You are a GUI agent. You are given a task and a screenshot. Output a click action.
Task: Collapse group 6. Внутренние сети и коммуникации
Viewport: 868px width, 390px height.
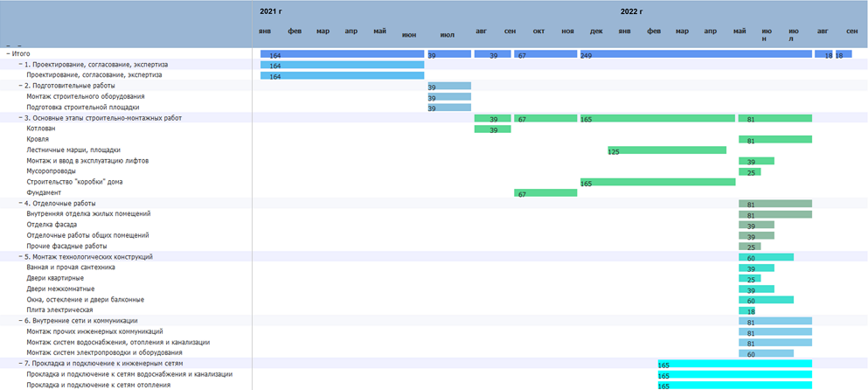(20, 321)
